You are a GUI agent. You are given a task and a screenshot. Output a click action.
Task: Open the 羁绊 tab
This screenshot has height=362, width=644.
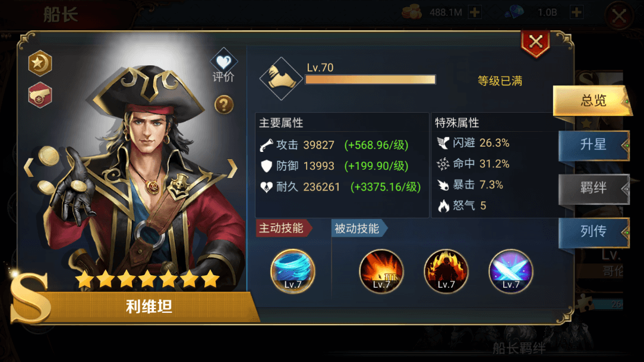pos(594,188)
